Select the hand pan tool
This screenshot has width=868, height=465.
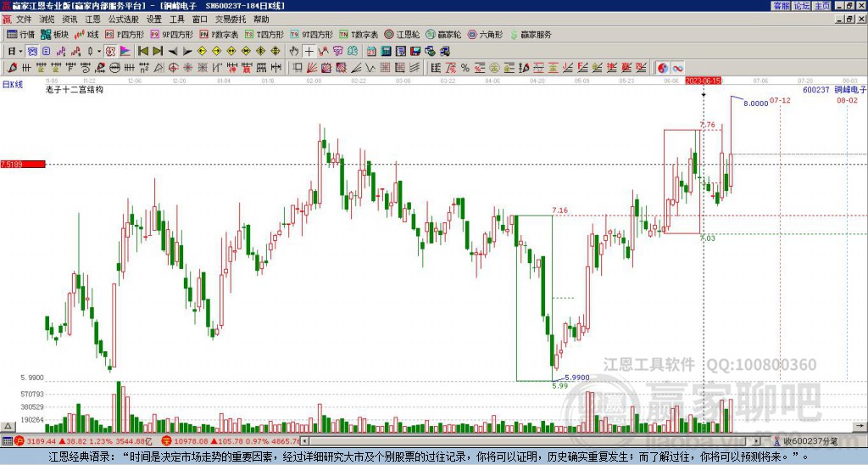click(x=294, y=51)
